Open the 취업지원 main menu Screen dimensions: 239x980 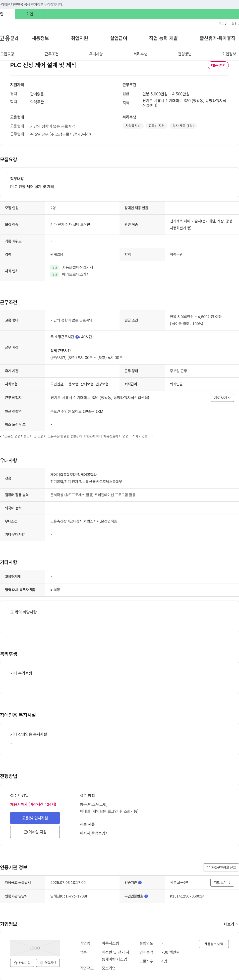tap(79, 38)
